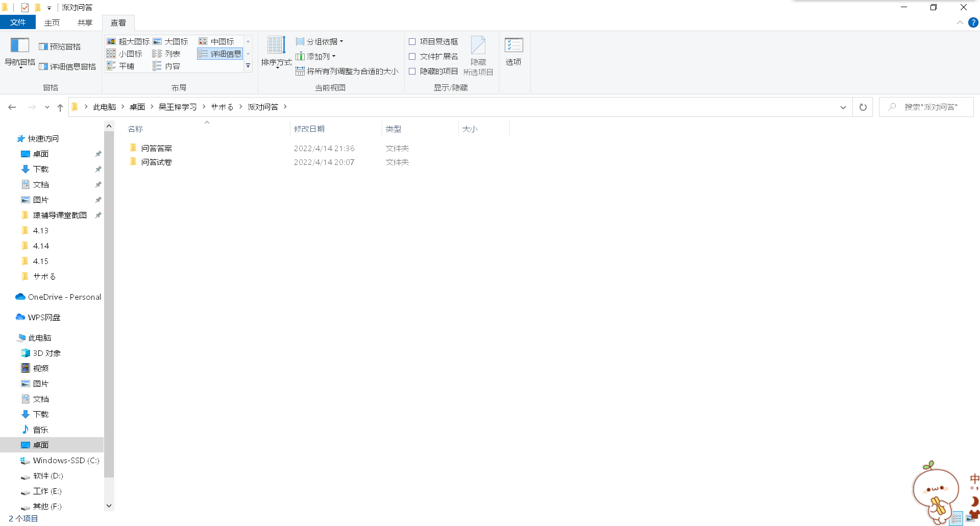This screenshot has height=526, width=980.
Task: Toggle the preview pane button
Action: point(60,46)
